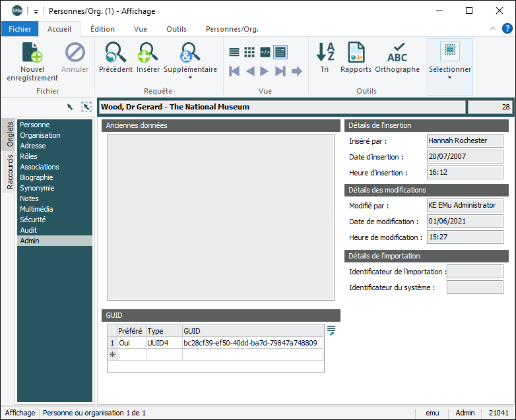Collapse the ribbon with the chevron
This screenshot has width=516, height=420.
coord(492,29)
